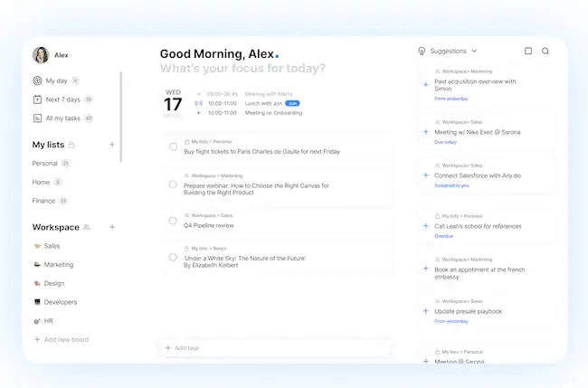The image size is (588, 388).
Task: Open My day view
Action: point(56,80)
